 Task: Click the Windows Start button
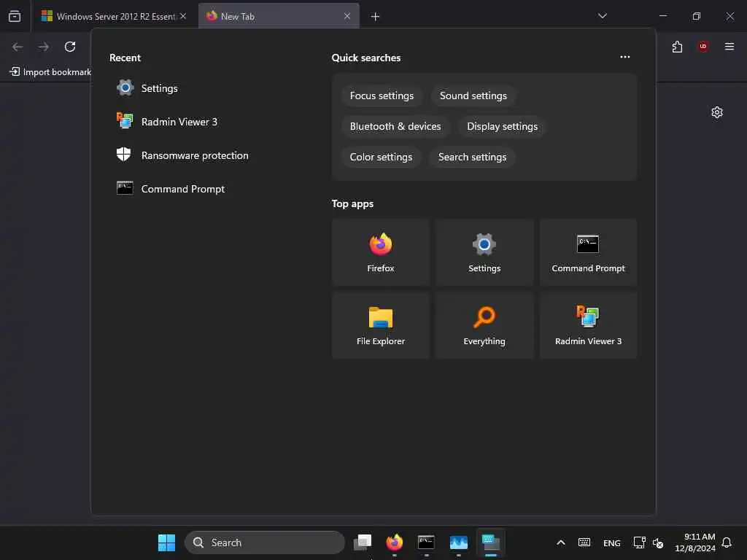(167, 542)
